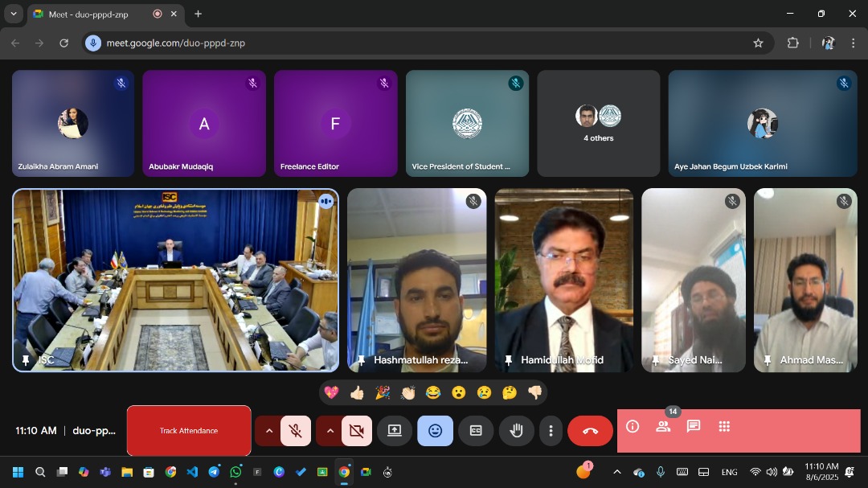Raise your hand in the meeting

516,431
